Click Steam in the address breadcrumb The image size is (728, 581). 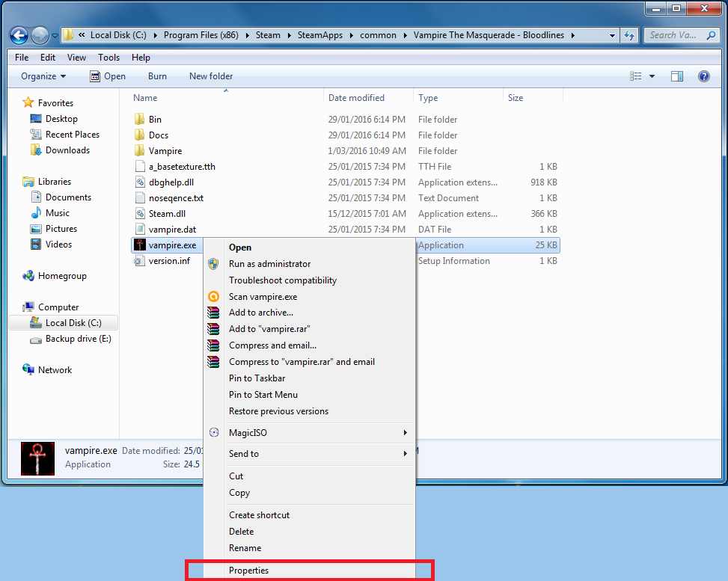tap(268, 35)
